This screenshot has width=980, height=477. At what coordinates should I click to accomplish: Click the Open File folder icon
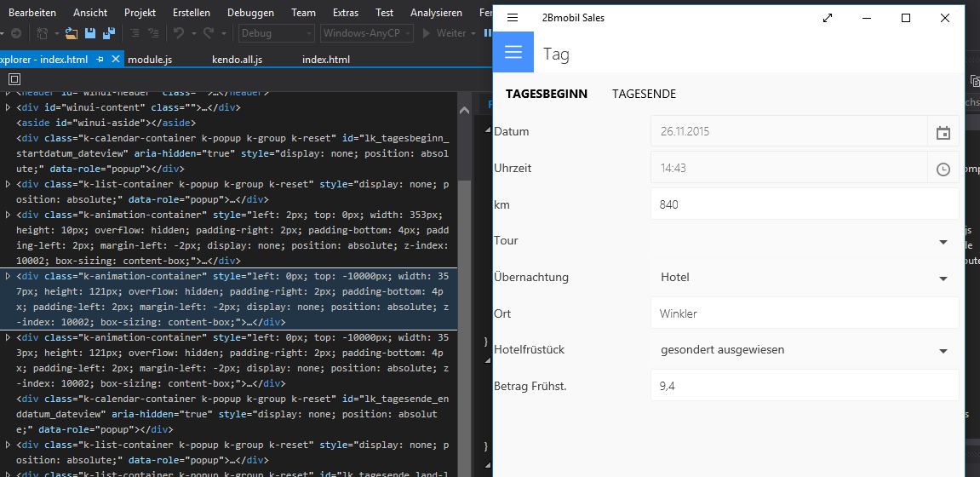click(72, 33)
